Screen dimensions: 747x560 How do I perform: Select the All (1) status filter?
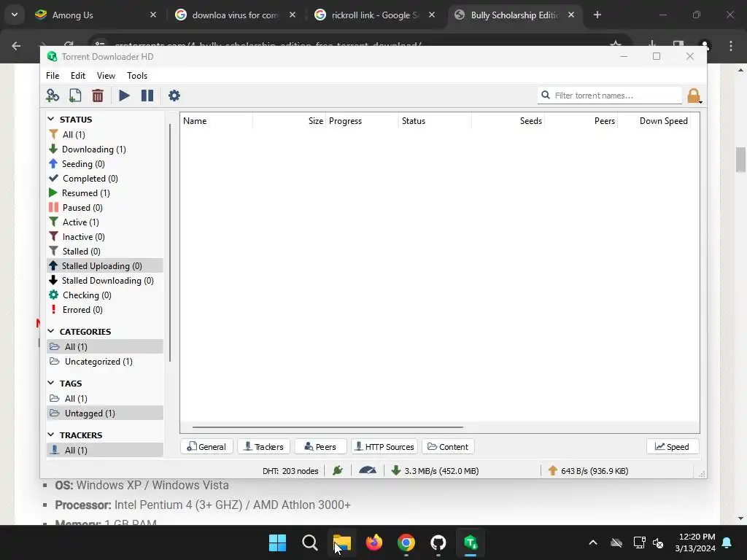(x=105, y=135)
